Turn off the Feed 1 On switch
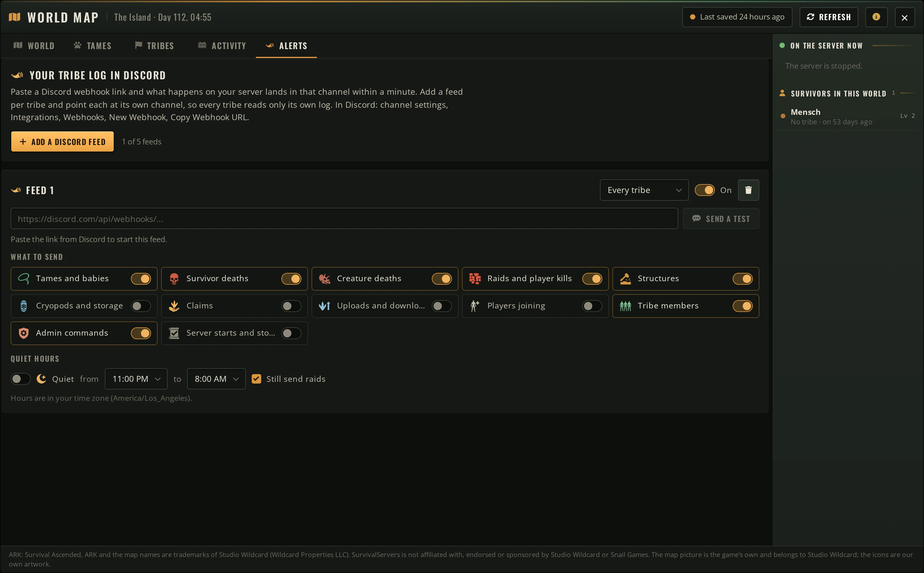Screen dimensions: 924x573 [x=705, y=190]
